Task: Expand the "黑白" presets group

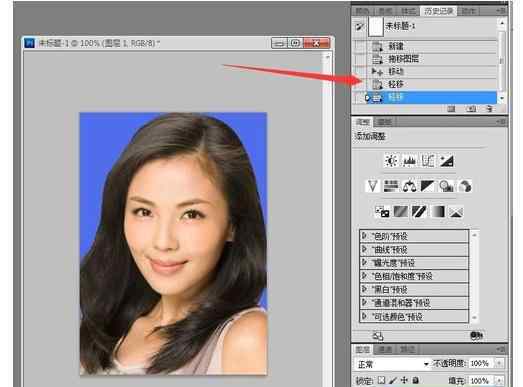Action: 364,289
